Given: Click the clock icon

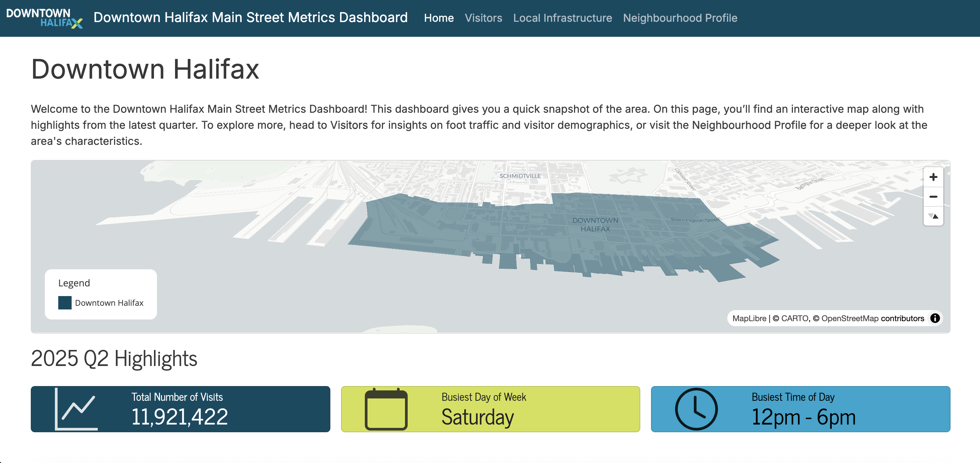Looking at the screenshot, I should 696,409.
